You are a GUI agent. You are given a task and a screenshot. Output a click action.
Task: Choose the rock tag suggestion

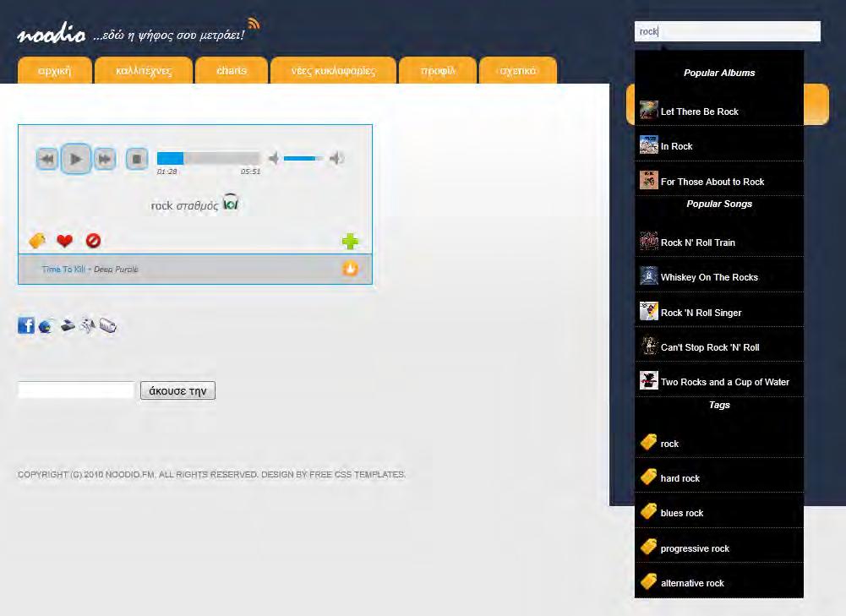(719, 444)
